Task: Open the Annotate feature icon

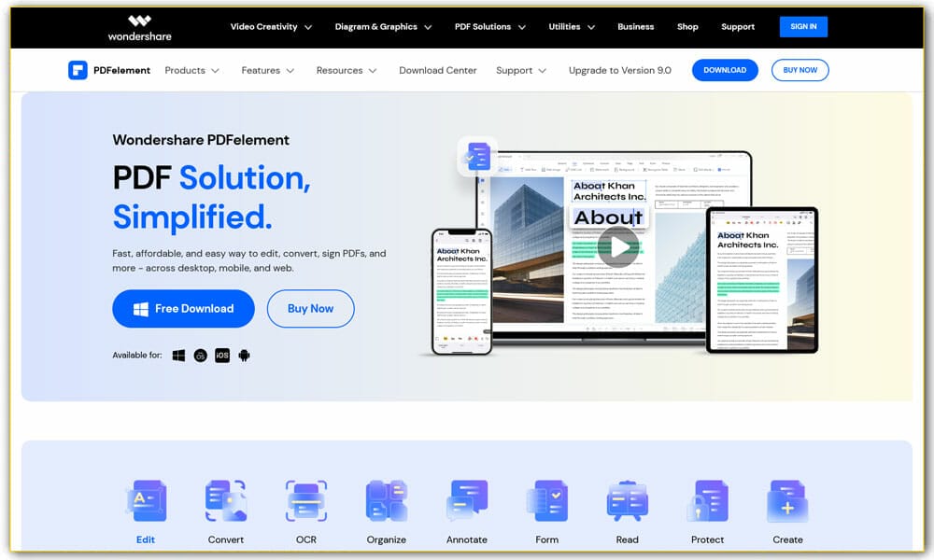Action: click(x=466, y=499)
